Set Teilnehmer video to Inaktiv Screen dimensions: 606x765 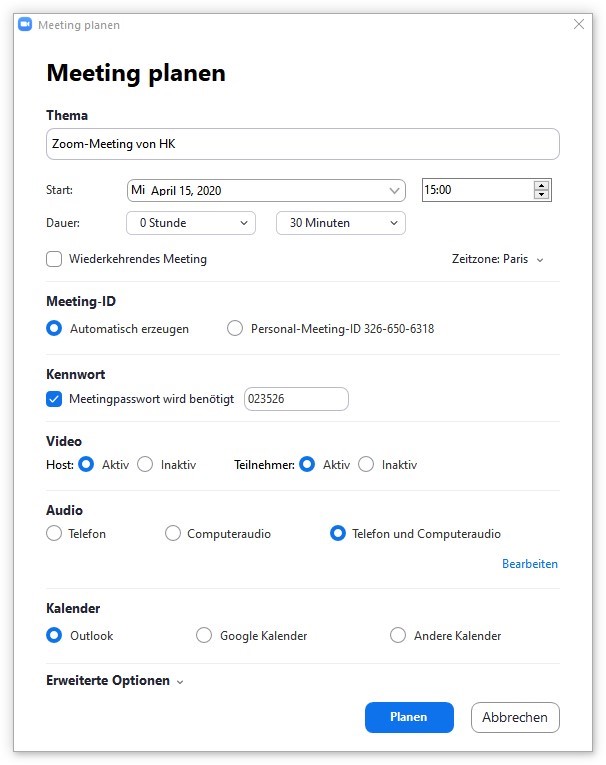tap(366, 464)
